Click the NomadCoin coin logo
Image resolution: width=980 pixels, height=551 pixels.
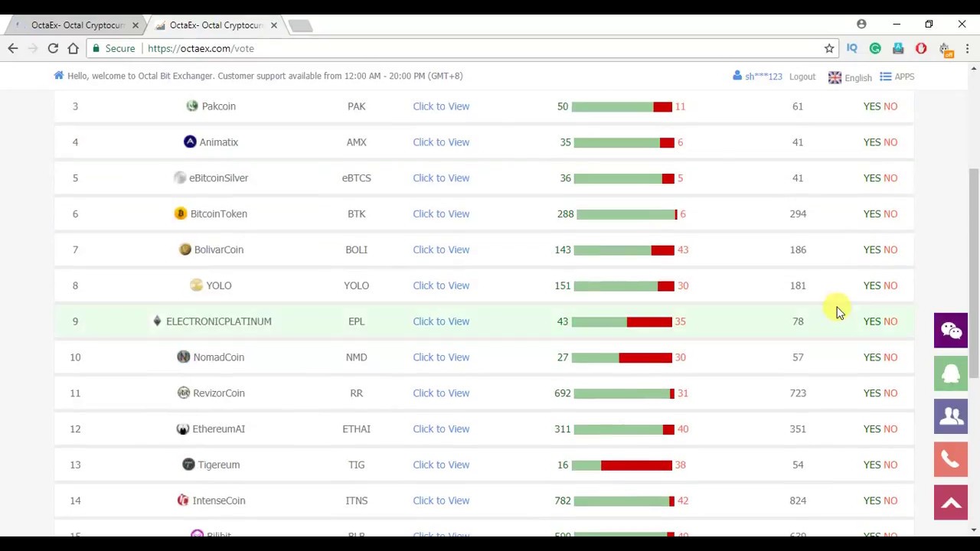(x=184, y=357)
